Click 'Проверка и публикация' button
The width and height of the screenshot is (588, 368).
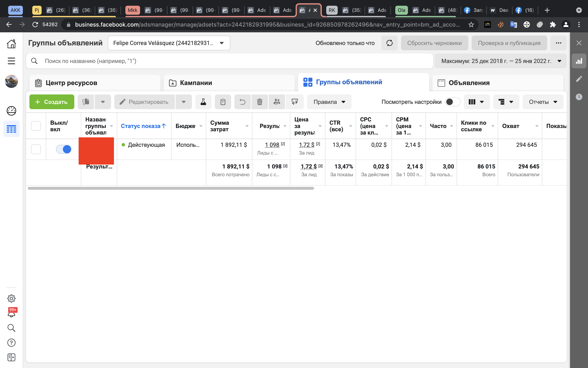click(509, 43)
